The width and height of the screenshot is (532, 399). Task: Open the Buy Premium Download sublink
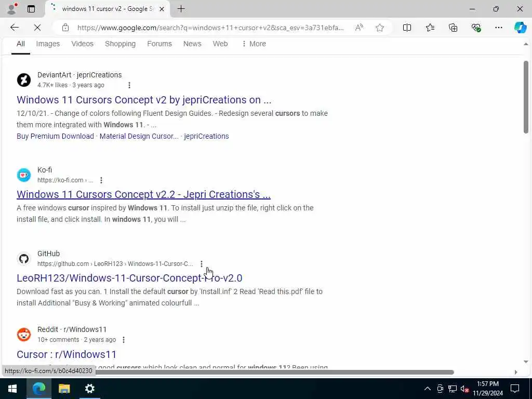pyautogui.click(x=55, y=136)
